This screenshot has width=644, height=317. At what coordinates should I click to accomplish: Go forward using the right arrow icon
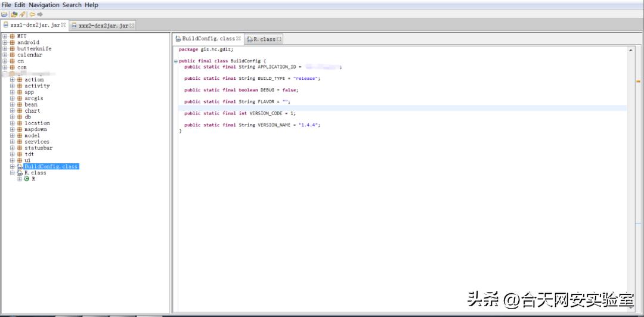[40, 14]
